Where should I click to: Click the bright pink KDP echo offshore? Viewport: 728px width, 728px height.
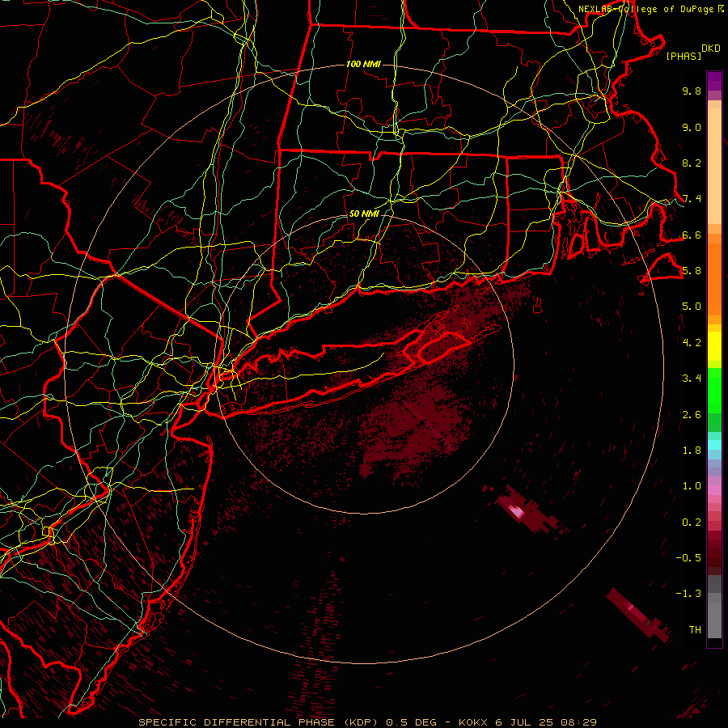click(516, 512)
